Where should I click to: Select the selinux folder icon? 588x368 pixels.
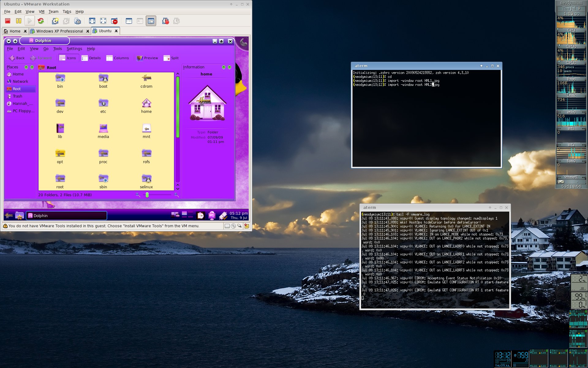pyautogui.click(x=146, y=179)
